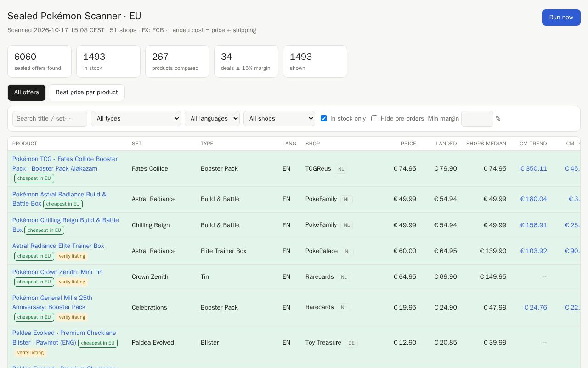Open Chilling Reign Build & Battle Box link
The image size is (588, 368).
65,224
